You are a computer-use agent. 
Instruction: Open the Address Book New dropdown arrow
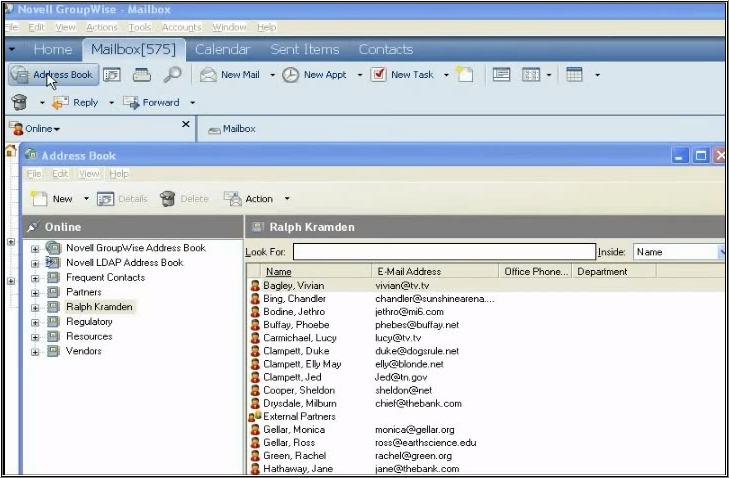click(86, 199)
